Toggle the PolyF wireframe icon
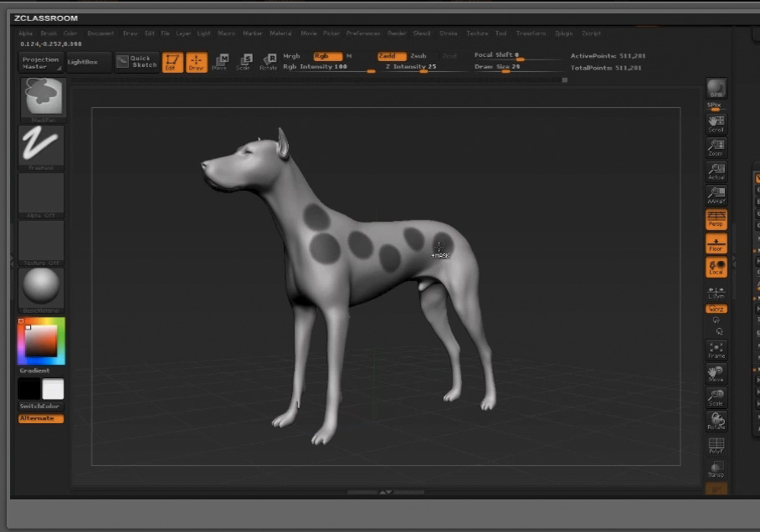Image resolution: width=760 pixels, height=532 pixels. tap(716, 445)
